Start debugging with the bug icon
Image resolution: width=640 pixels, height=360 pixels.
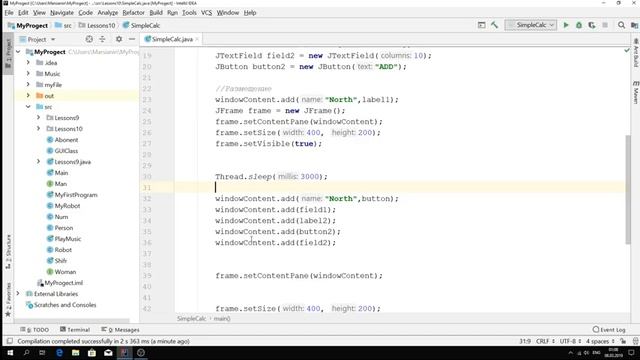[x=579, y=25]
